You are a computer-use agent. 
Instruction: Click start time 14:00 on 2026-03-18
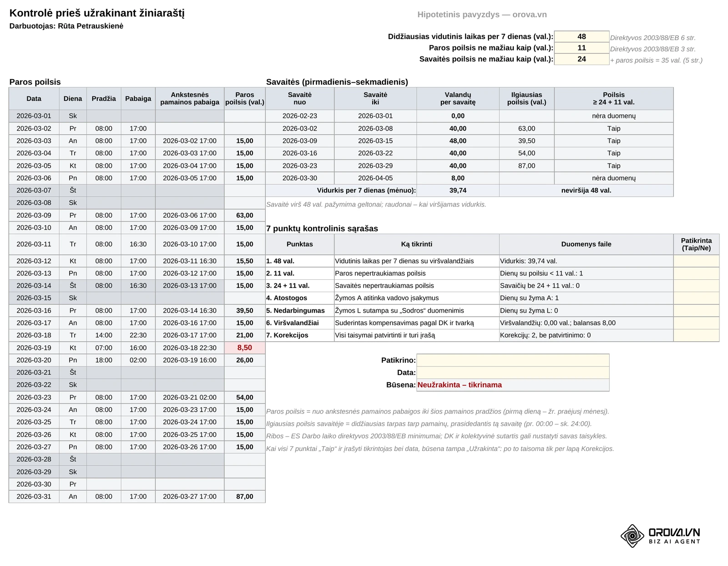coord(104,335)
